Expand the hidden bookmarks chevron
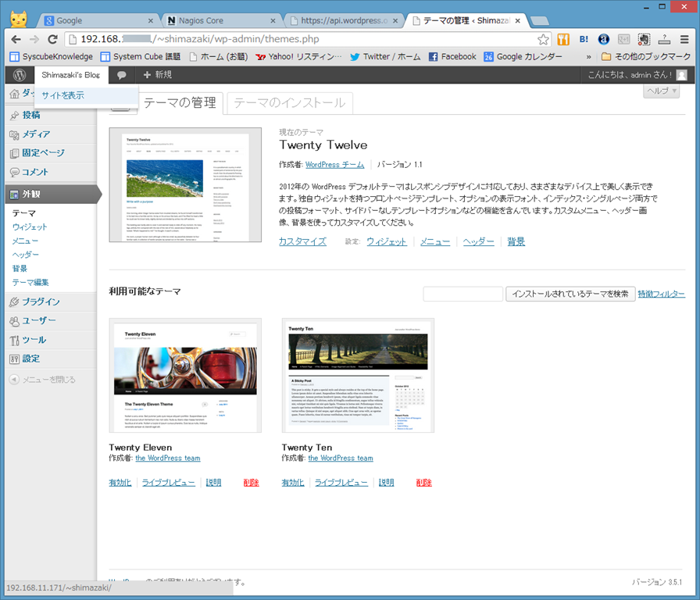 [x=588, y=57]
